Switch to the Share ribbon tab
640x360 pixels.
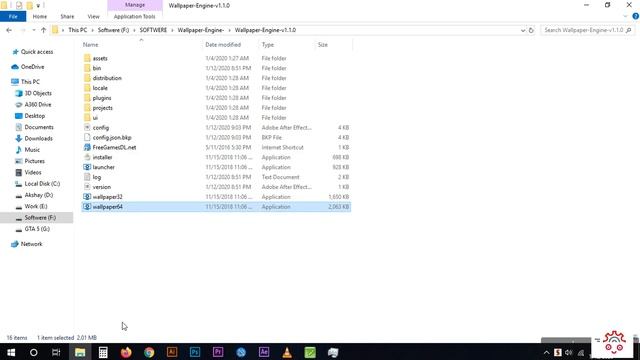coord(67,16)
